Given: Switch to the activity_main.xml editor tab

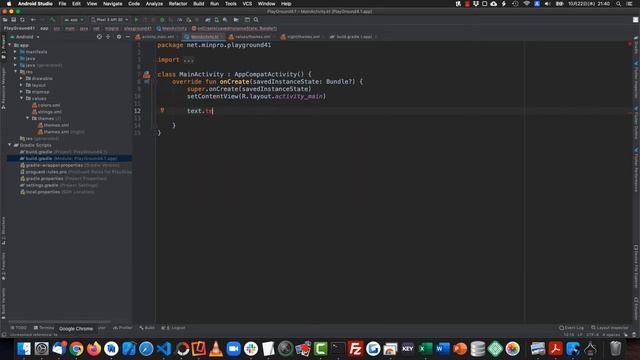Looking at the screenshot, I should point(158,37).
